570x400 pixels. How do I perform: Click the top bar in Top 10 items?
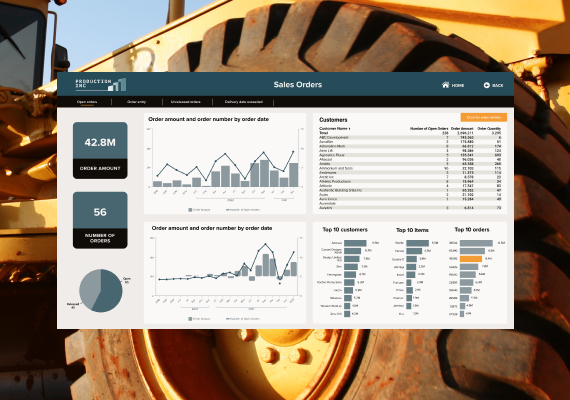pyautogui.click(x=417, y=243)
